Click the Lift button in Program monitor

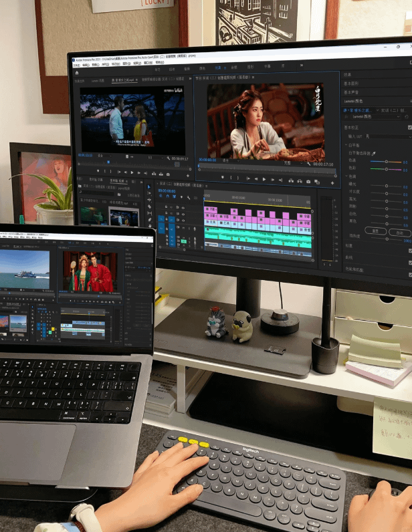(x=291, y=181)
